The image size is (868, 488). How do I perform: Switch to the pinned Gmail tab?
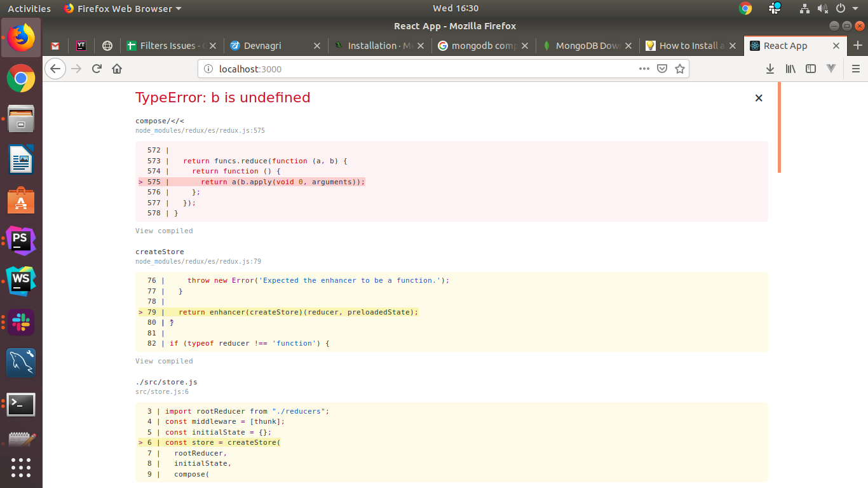(x=55, y=46)
